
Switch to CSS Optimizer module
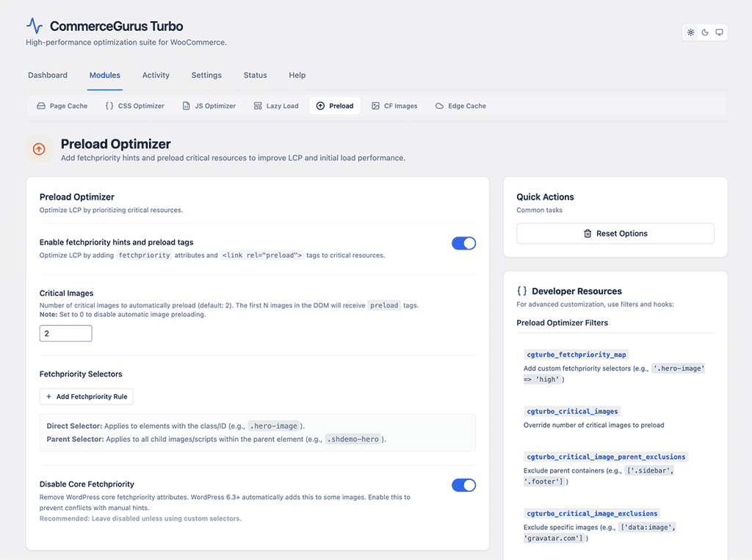point(135,106)
